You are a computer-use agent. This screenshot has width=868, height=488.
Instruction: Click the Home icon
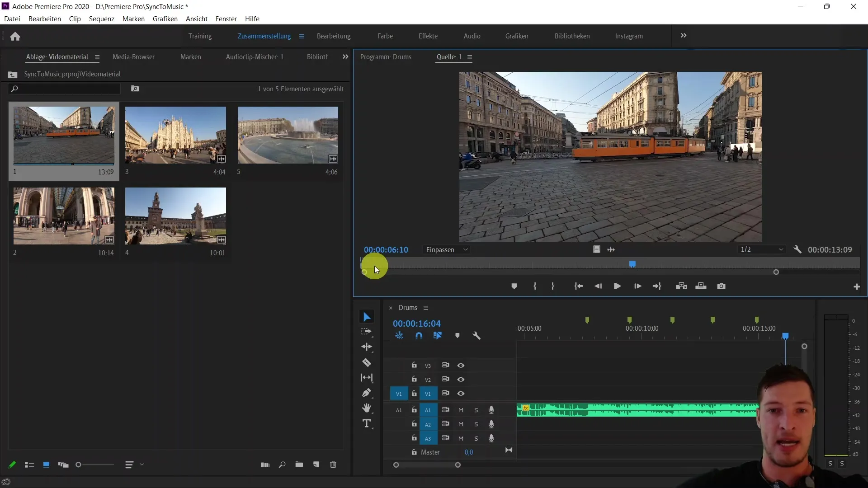click(15, 36)
